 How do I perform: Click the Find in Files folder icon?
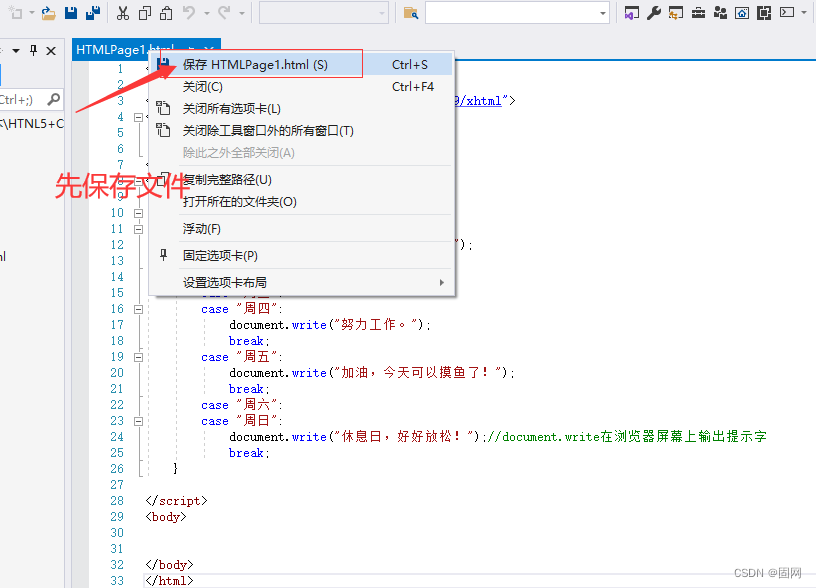click(411, 13)
